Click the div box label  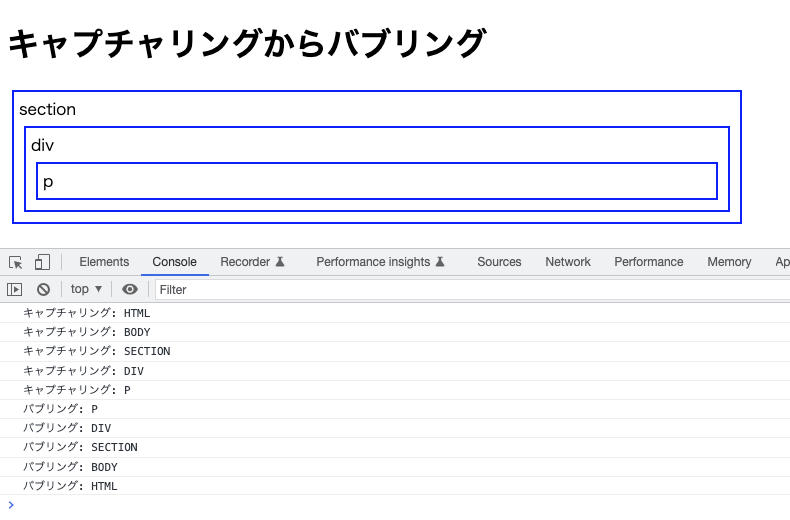42,146
